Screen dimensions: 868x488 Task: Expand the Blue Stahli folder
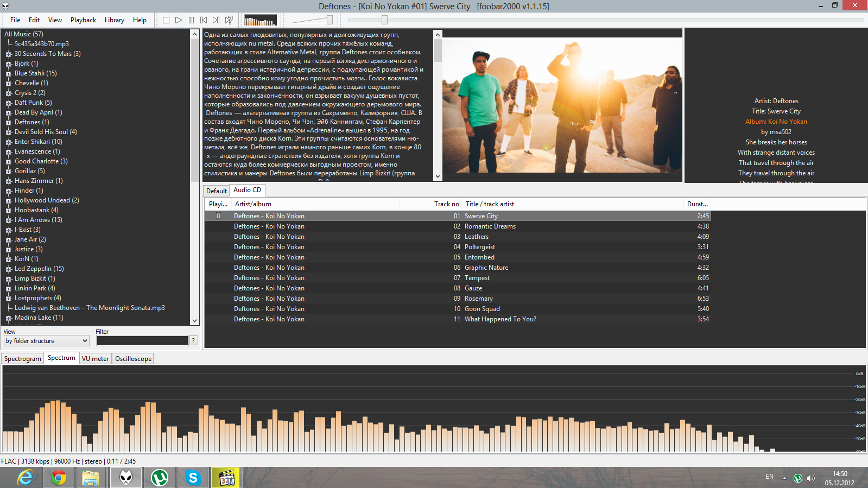(8, 74)
